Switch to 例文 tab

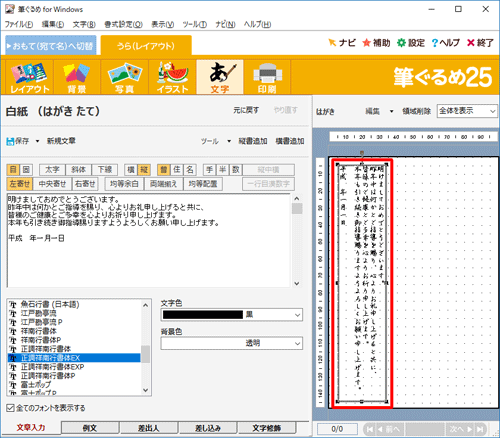click(x=90, y=428)
